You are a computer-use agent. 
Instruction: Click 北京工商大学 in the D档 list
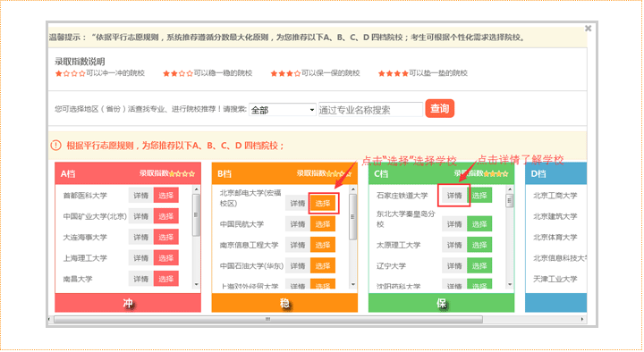(555, 196)
